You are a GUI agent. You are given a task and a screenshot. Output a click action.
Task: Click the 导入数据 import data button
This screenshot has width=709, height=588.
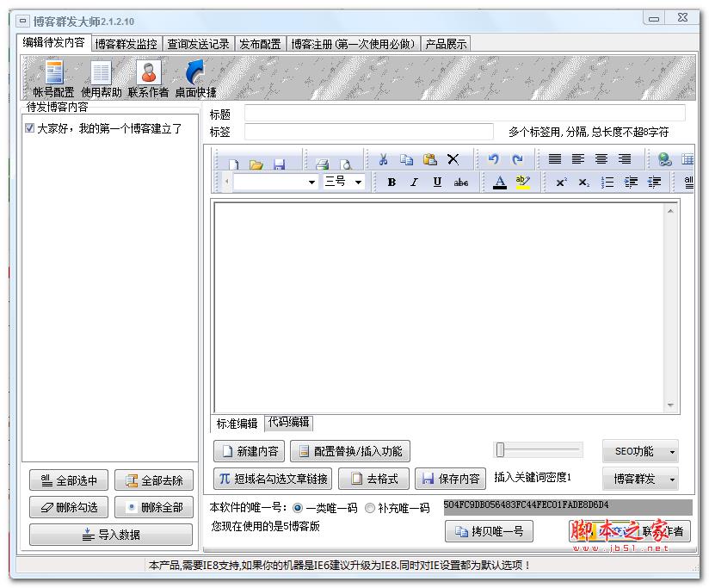click(x=111, y=535)
